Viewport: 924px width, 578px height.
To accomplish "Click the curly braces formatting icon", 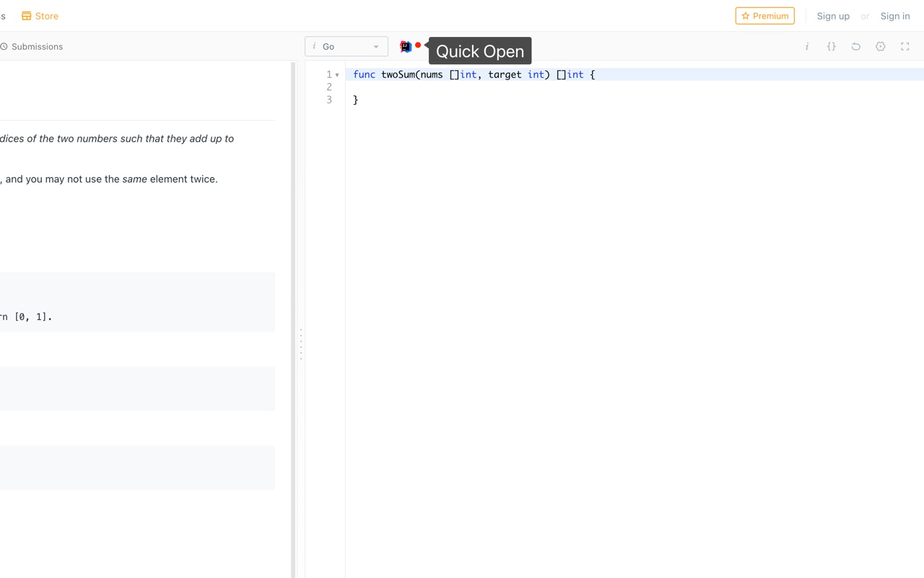I will (x=831, y=46).
